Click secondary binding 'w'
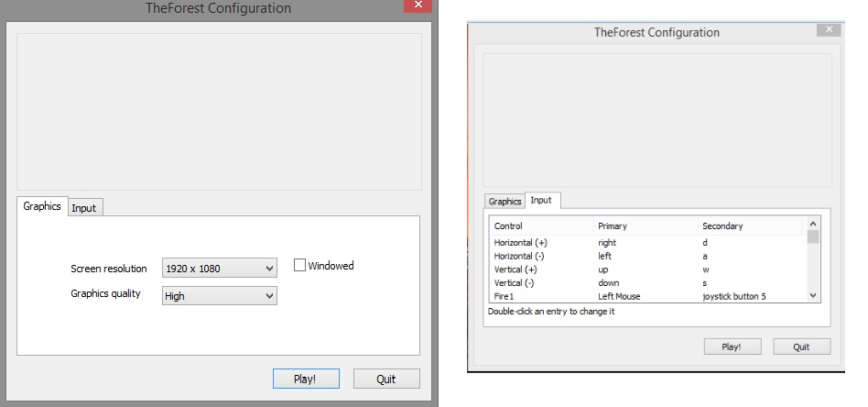 click(x=705, y=269)
